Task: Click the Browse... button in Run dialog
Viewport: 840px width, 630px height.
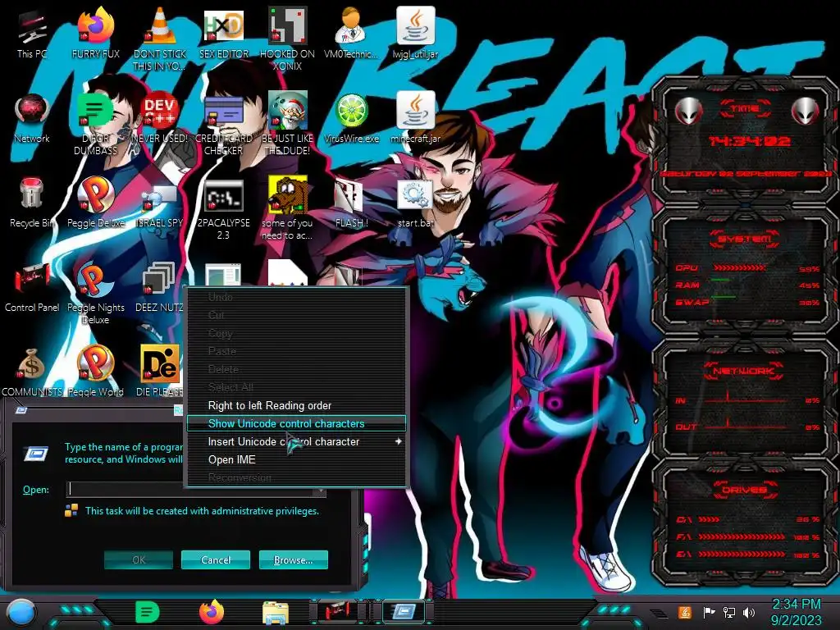Action: coord(293,559)
